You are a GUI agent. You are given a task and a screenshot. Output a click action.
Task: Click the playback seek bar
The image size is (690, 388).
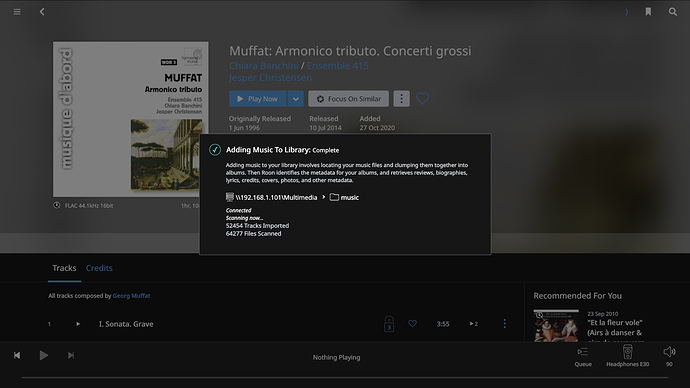[345, 377]
